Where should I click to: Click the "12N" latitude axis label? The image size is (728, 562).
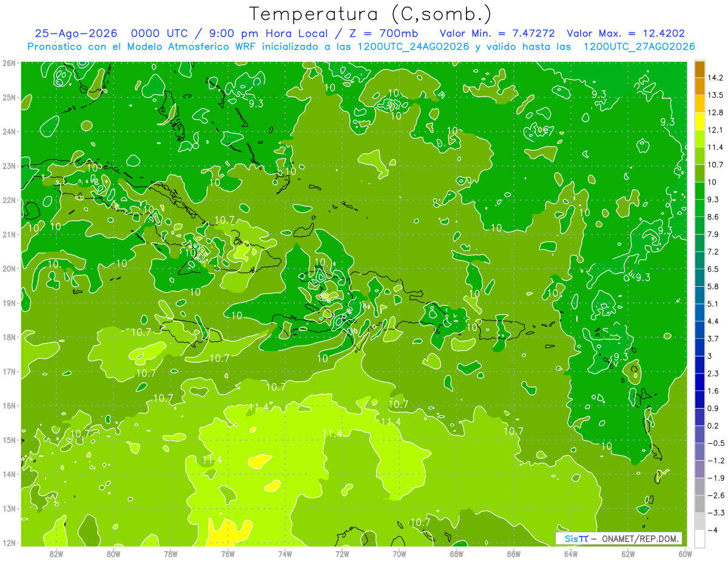click(x=9, y=543)
